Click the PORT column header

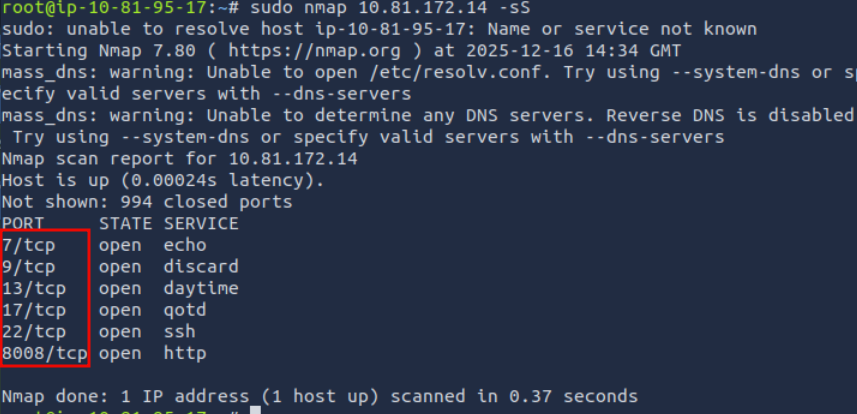coord(22,223)
